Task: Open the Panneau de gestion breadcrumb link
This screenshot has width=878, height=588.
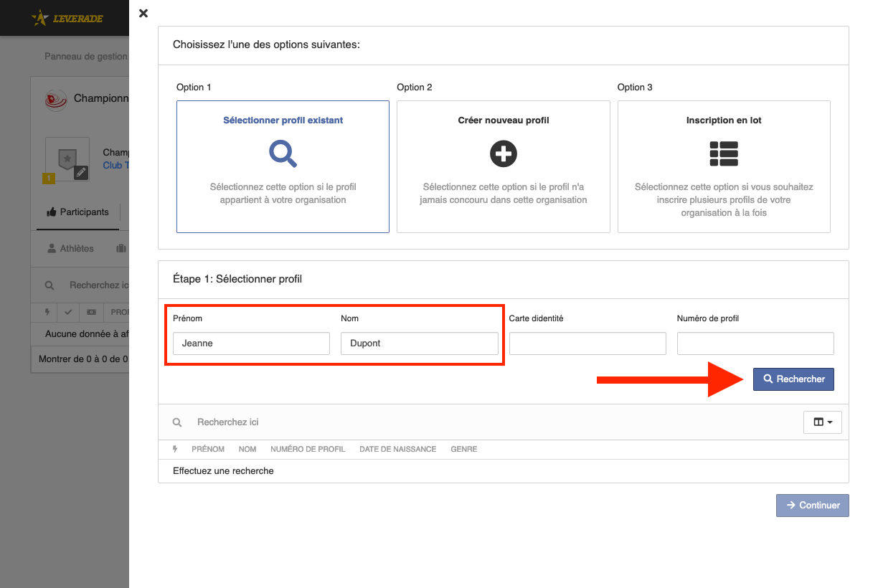Action: 86,56
